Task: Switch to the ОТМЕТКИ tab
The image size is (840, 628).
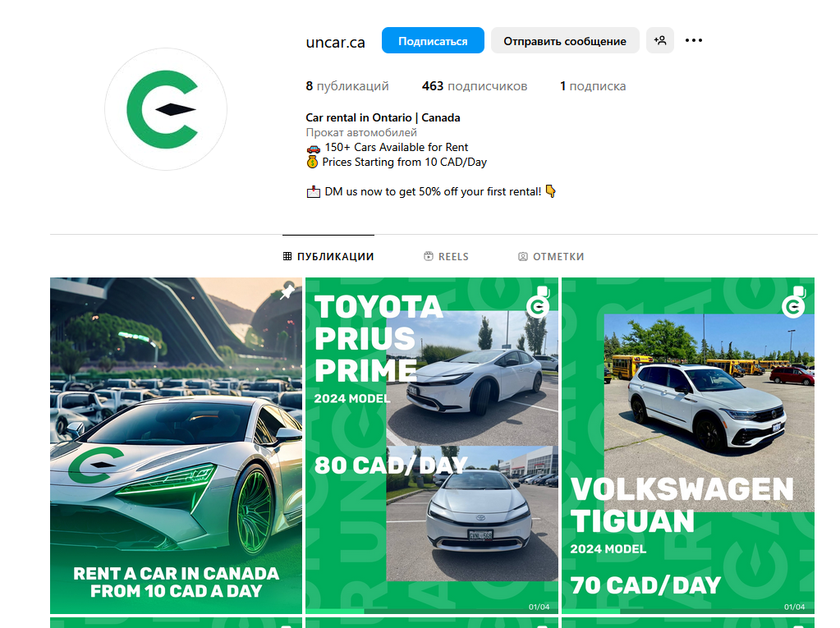Action: click(551, 256)
